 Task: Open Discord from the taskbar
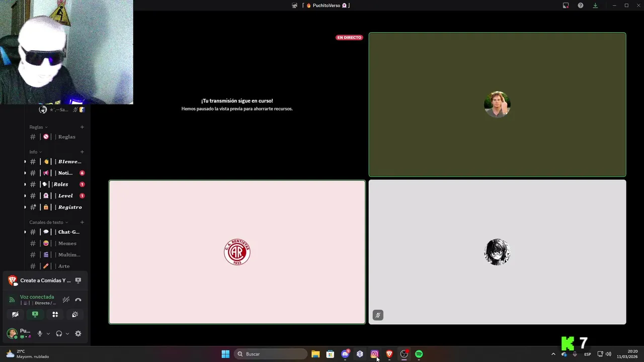pyautogui.click(x=345, y=354)
